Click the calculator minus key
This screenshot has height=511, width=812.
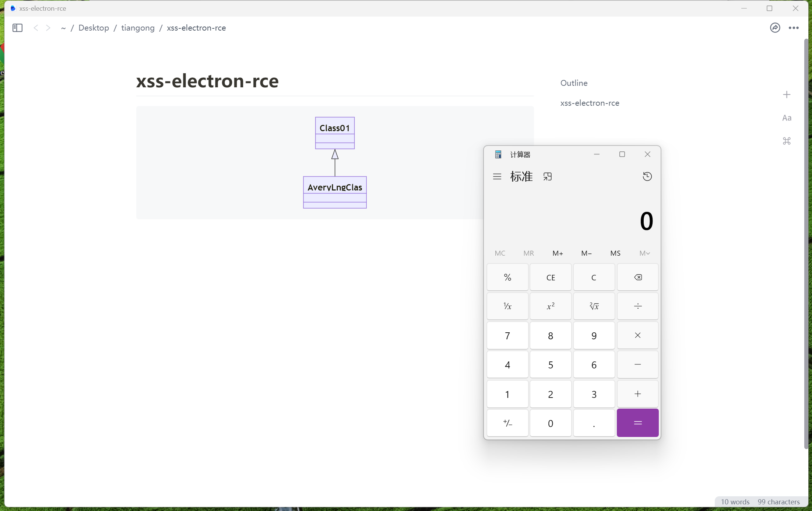637,364
